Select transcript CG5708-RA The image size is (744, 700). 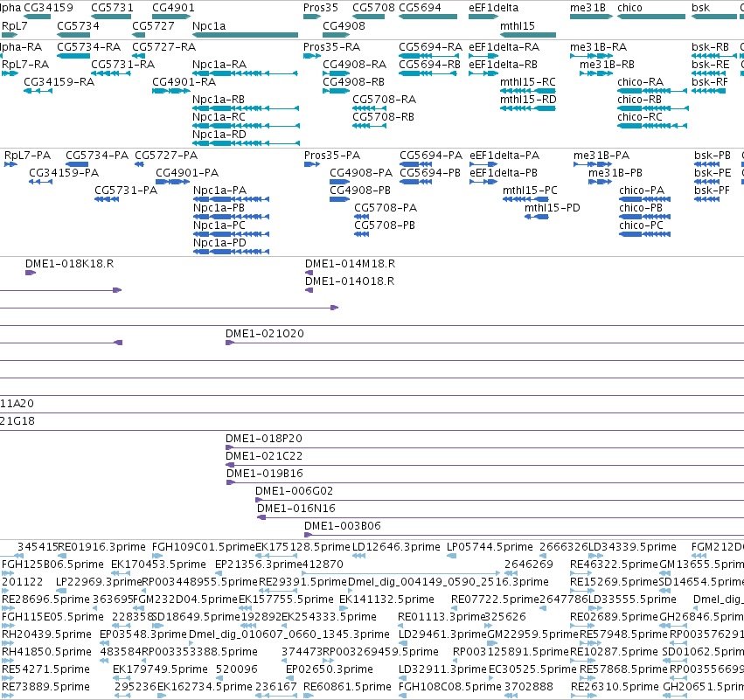(x=369, y=108)
